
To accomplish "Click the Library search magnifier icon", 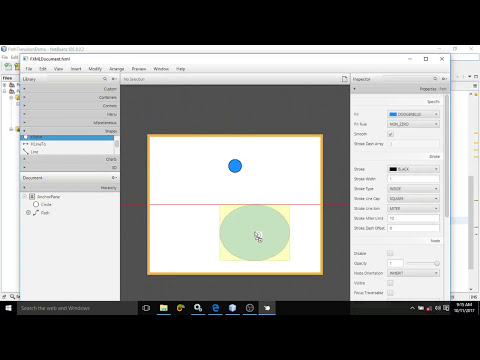I will [105, 79].
